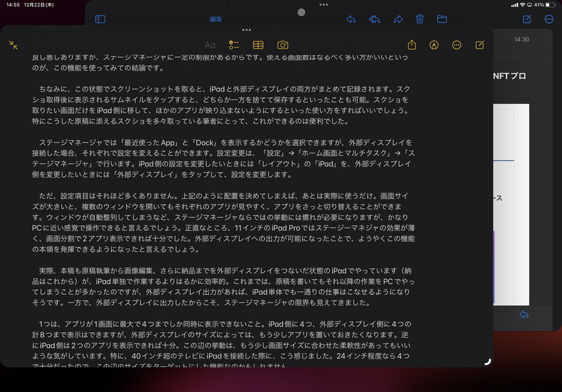Tap the 14:55 clock in status bar
This screenshot has width=562, height=392.
click(x=13, y=5)
